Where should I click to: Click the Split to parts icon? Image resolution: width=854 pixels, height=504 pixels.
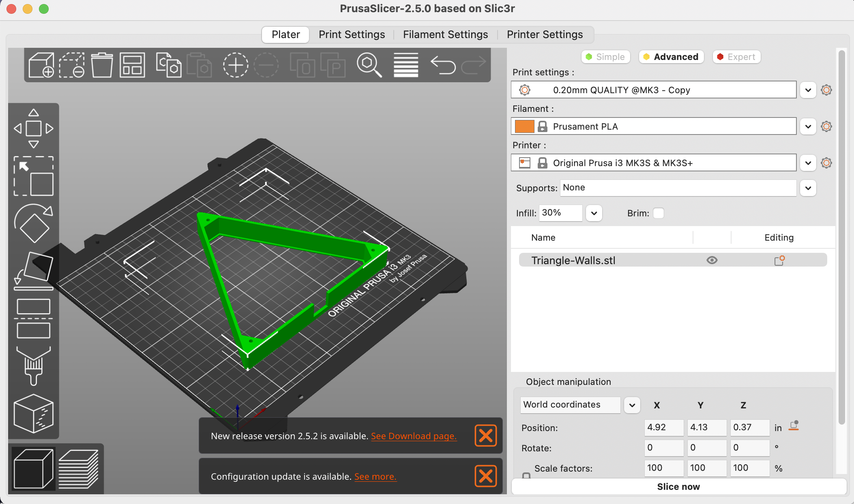tap(333, 65)
